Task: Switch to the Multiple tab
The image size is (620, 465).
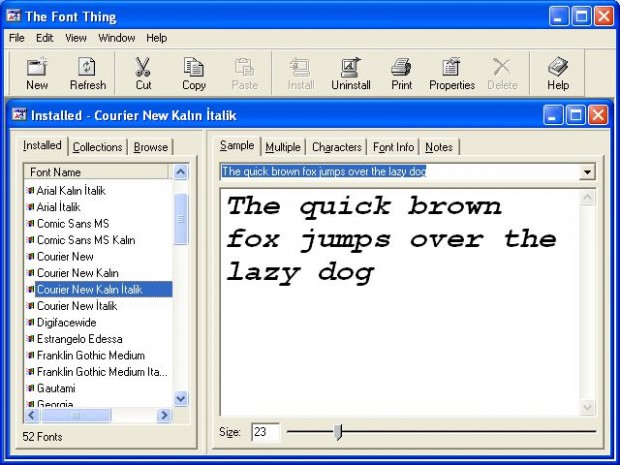Action: 283,147
